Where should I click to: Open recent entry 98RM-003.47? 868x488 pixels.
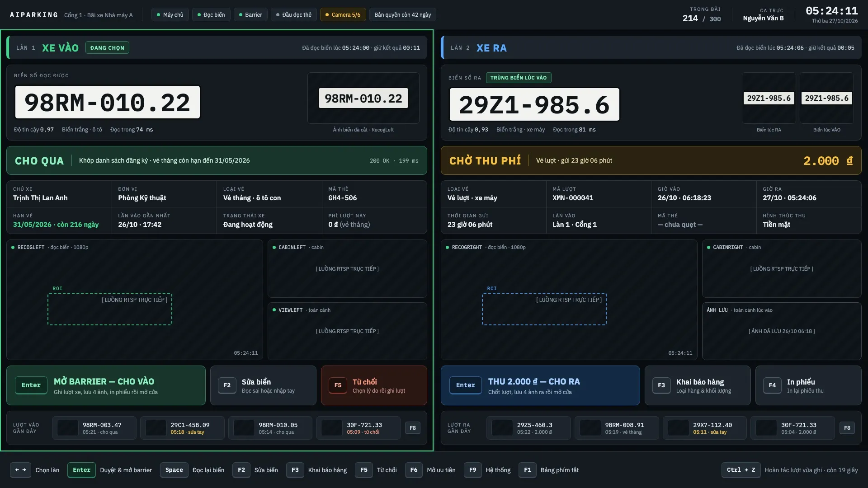tap(94, 428)
